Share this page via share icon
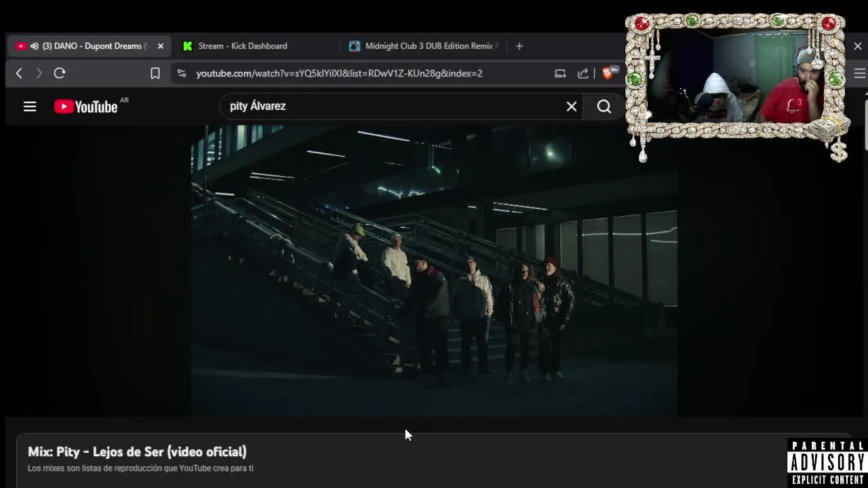This screenshot has width=868, height=488. (x=583, y=73)
